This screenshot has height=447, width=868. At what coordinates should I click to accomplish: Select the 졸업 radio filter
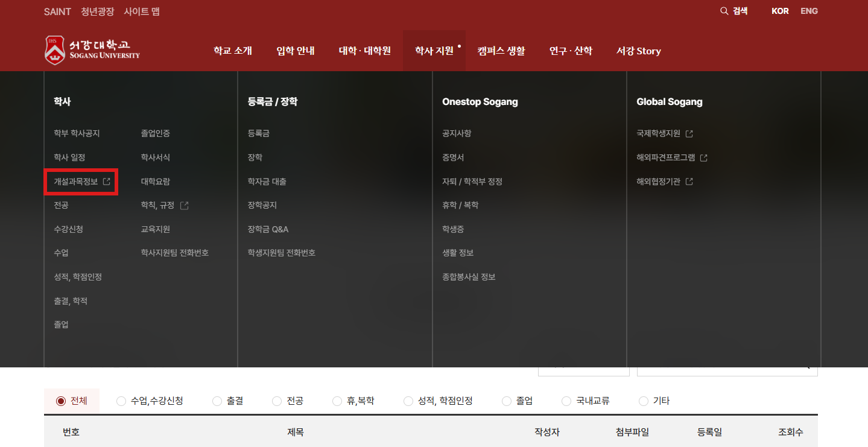(x=507, y=401)
